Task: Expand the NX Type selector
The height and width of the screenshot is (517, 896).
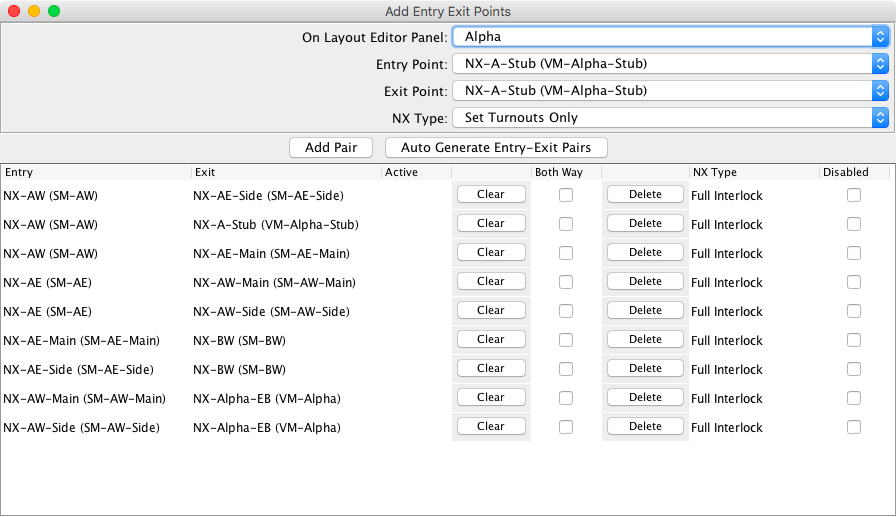Action: 670,118
